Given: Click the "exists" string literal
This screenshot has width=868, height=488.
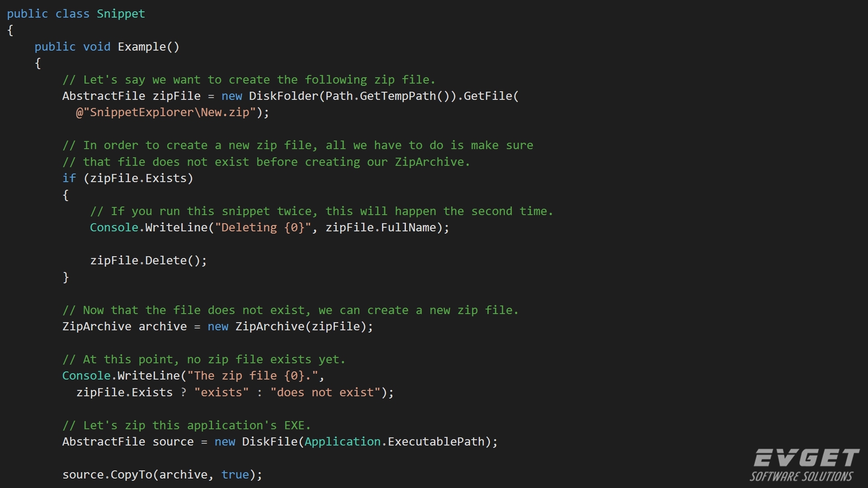Looking at the screenshot, I should pos(222,393).
